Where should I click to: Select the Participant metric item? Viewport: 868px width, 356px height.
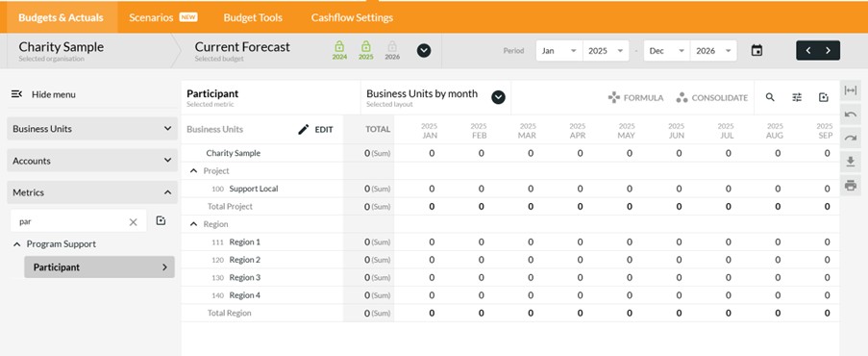pos(100,267)
